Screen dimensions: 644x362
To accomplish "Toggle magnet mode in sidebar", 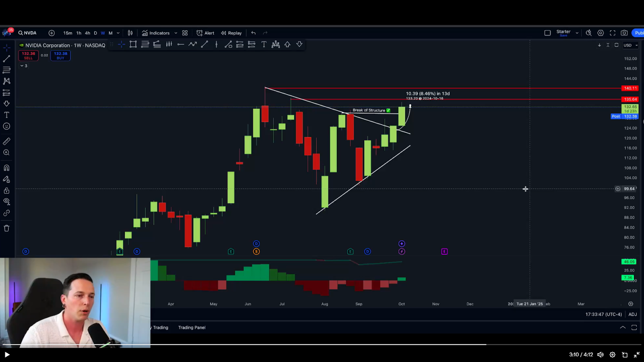I will (6, 168).
